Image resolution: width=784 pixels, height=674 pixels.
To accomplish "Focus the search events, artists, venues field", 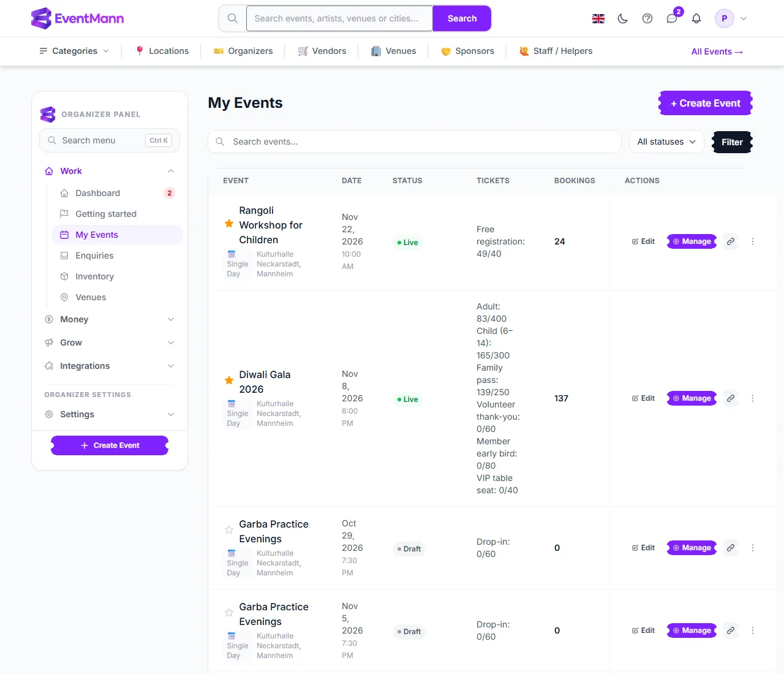I will [x=340, y=18].
